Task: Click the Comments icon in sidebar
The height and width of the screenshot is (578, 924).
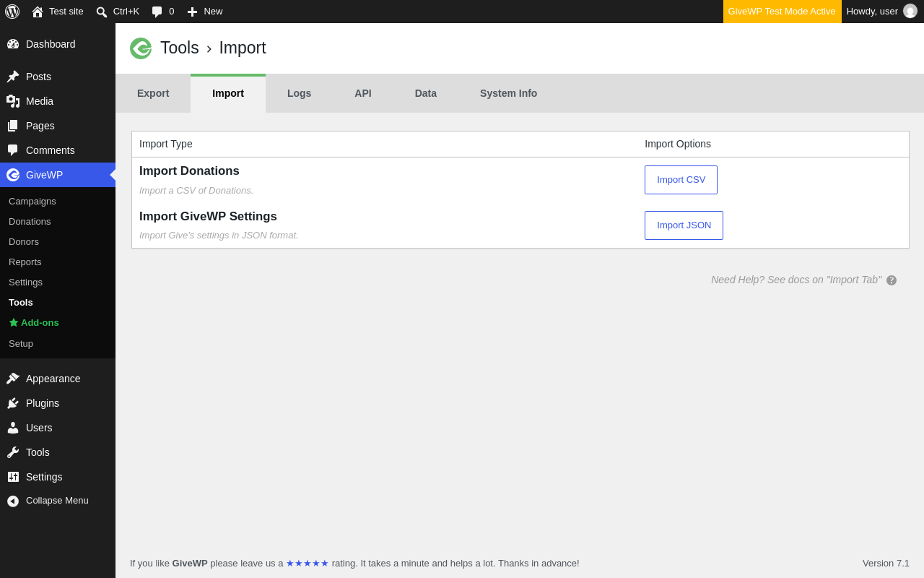Action: click(x=13, y=150)
